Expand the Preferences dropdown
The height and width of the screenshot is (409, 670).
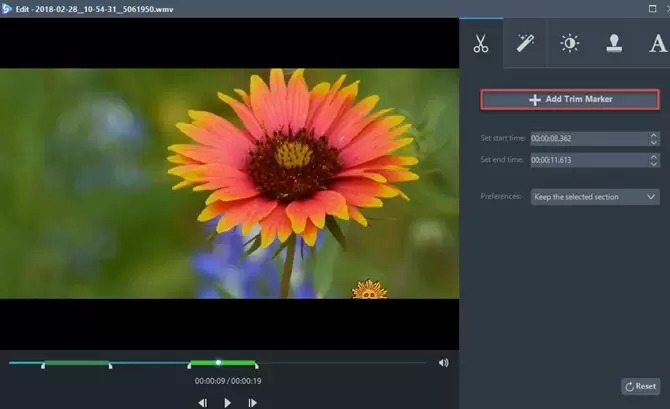pos(594,197)
